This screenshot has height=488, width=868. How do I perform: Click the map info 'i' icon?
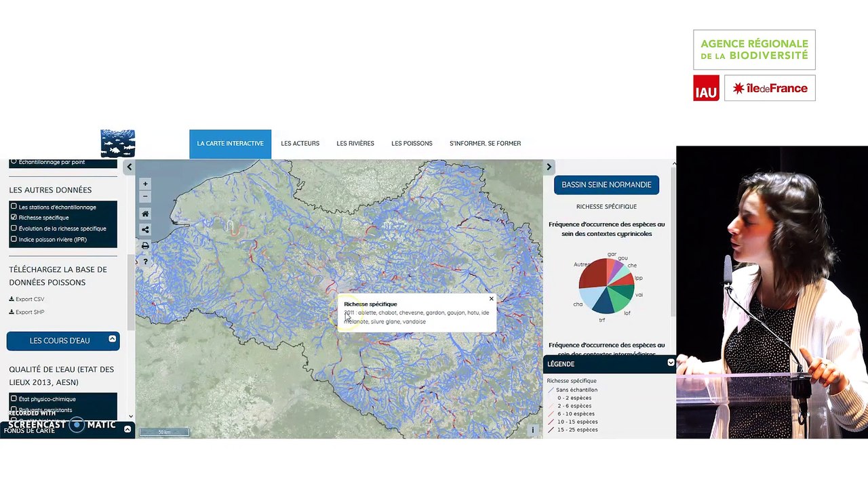coord(532,430)
